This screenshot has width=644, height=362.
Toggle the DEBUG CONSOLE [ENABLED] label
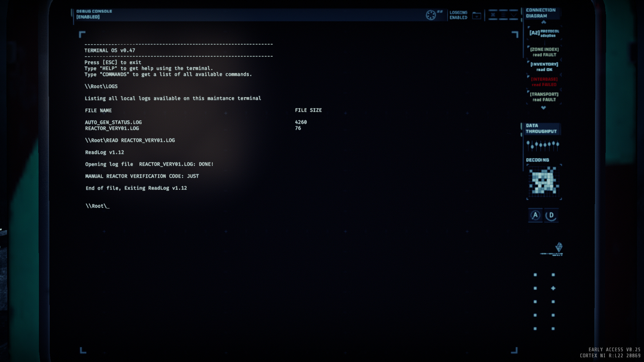(x=94, y=14)
